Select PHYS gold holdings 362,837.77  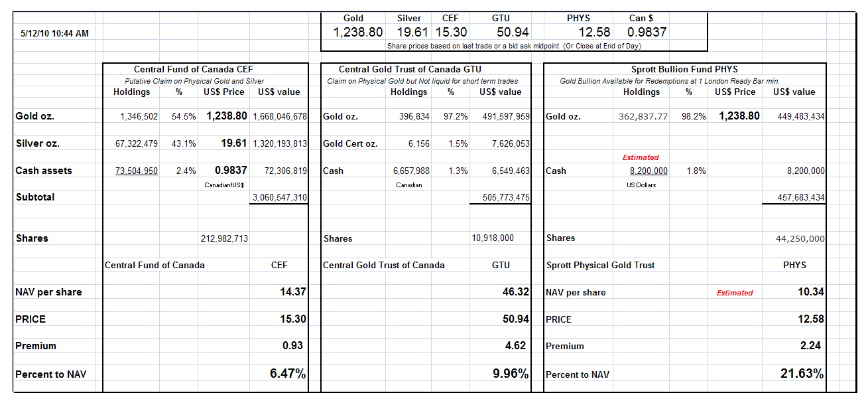(x=643, y=116)
